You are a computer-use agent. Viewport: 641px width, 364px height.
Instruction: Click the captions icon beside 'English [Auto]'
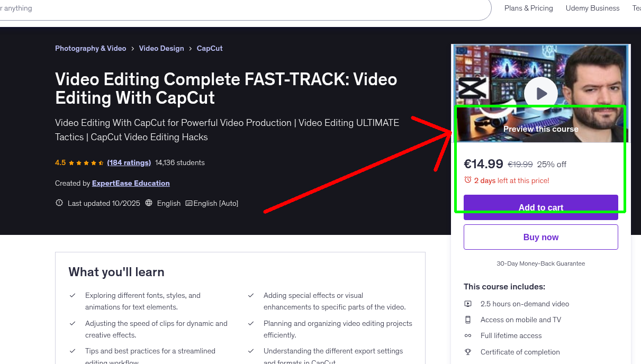coord(188,203)
